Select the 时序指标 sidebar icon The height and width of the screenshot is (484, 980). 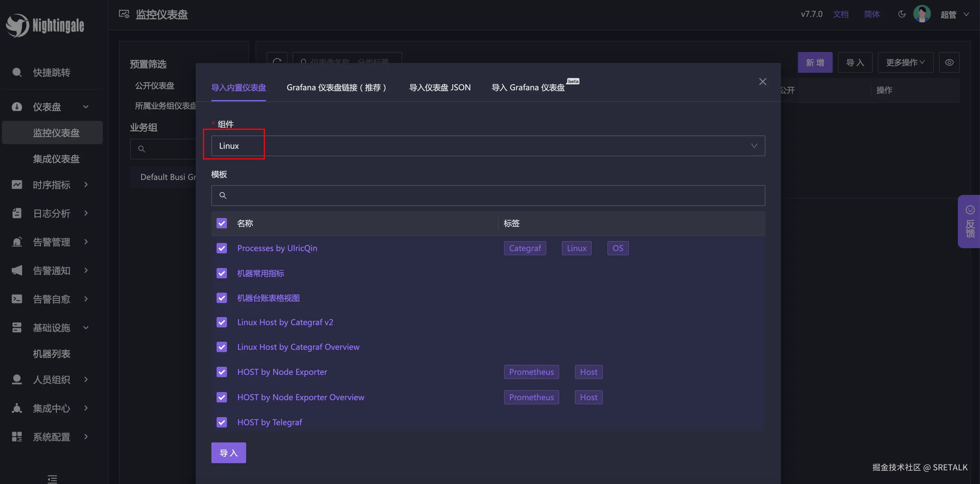(x=17, y=185)
